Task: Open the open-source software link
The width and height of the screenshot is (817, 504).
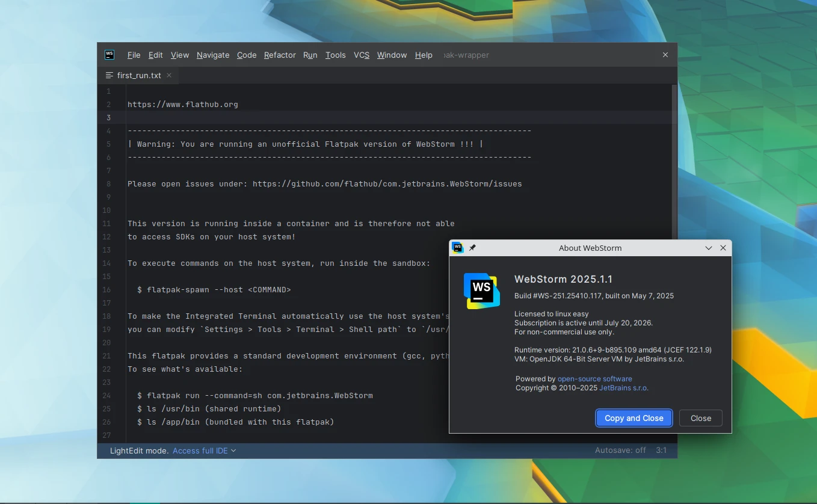Action: tap(594, 378)
